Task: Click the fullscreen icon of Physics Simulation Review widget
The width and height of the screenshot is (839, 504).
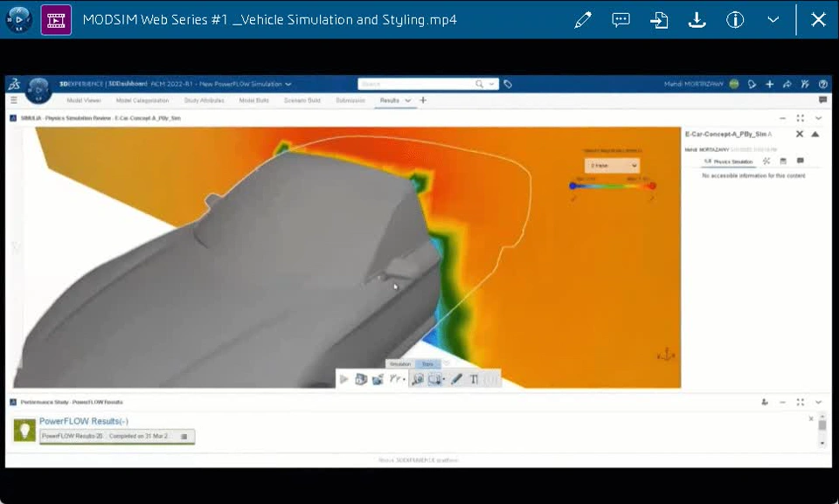Action: pos(800,118)
